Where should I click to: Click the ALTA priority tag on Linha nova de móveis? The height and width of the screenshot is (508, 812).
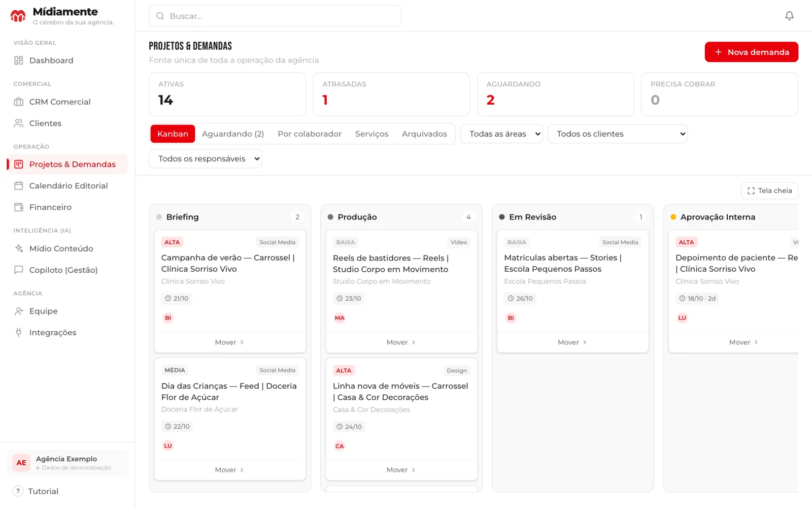344,370
